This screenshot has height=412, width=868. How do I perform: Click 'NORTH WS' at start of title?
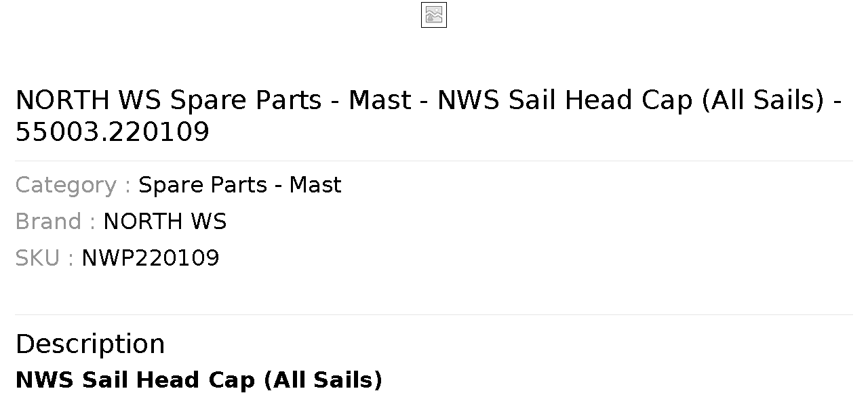[x=88, y=100]
